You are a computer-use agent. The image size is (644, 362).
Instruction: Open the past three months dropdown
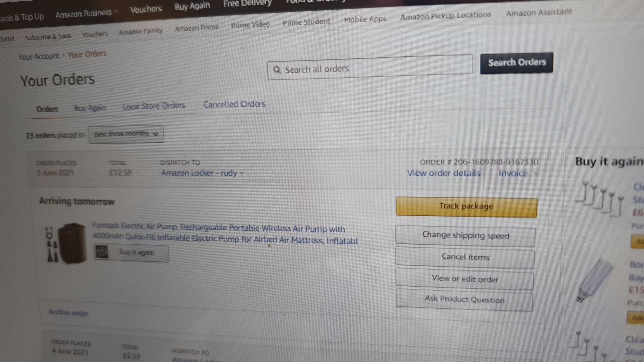[126, 134]
